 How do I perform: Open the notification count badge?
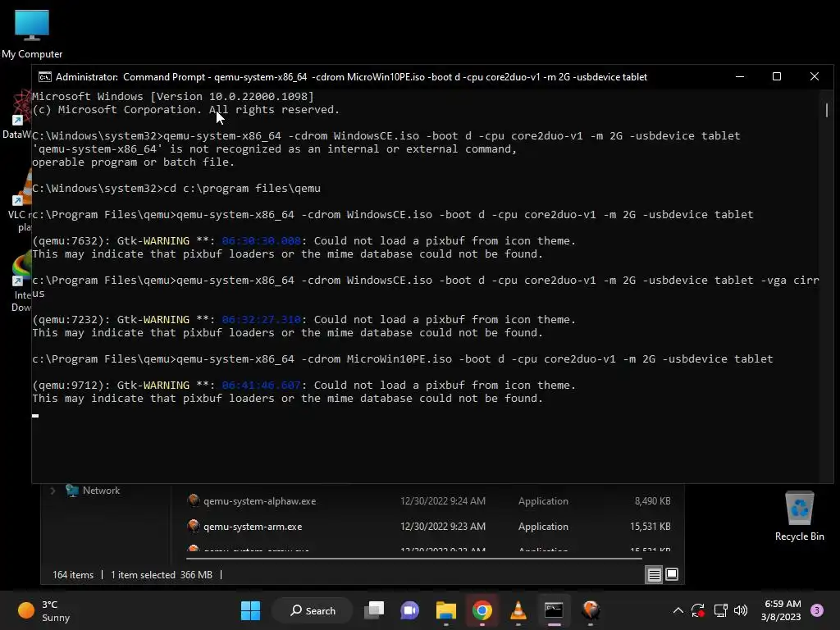tap(817, 610)
